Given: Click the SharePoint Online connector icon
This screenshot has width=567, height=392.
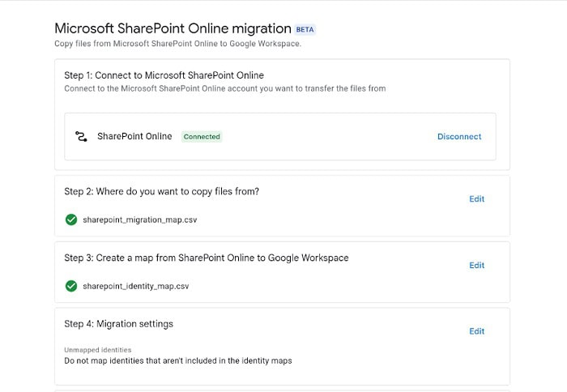Looking at the screenshot, I should [81, 136].
